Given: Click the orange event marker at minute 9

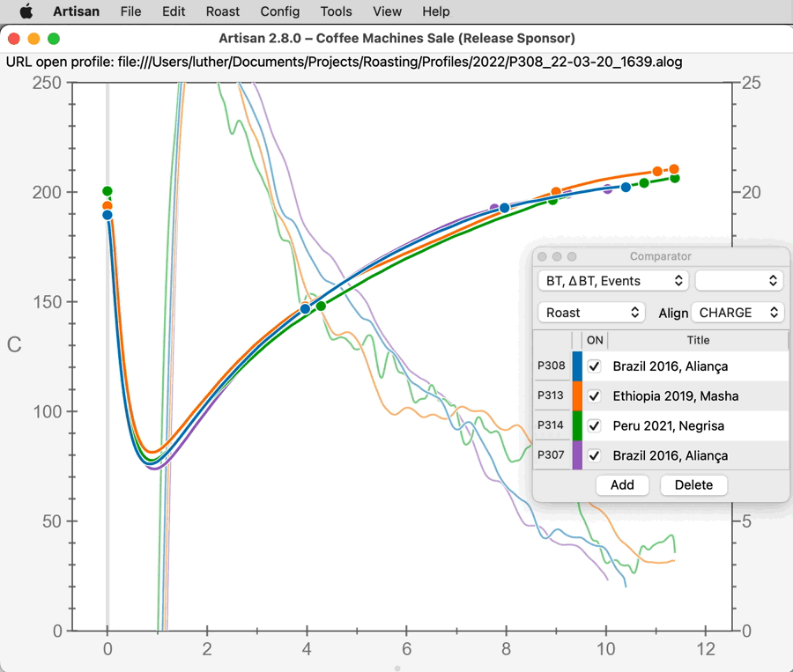Looking at the screenshot, I should point(556,192).
